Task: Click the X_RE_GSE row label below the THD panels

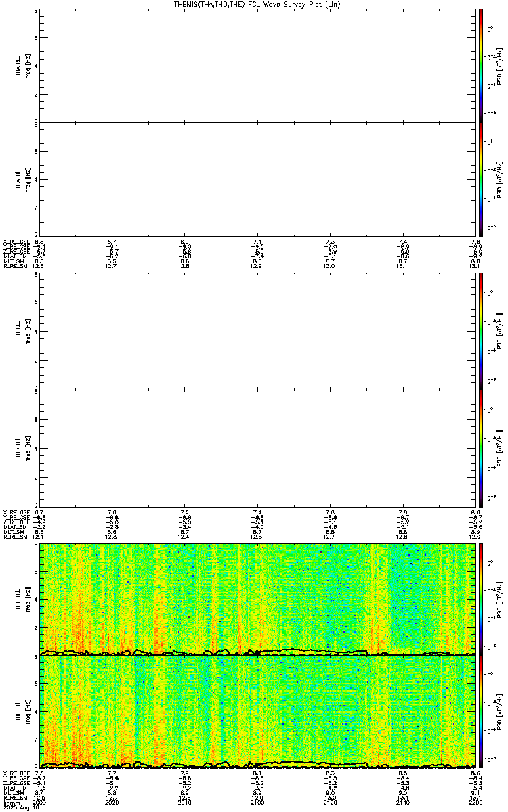Action: click(15, 512)
